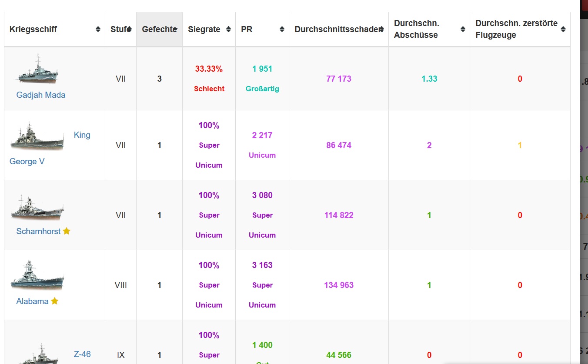This screenshot has height=364, width=588.
Task: Click the 2 217 PR value
Action: click(262, 135)
